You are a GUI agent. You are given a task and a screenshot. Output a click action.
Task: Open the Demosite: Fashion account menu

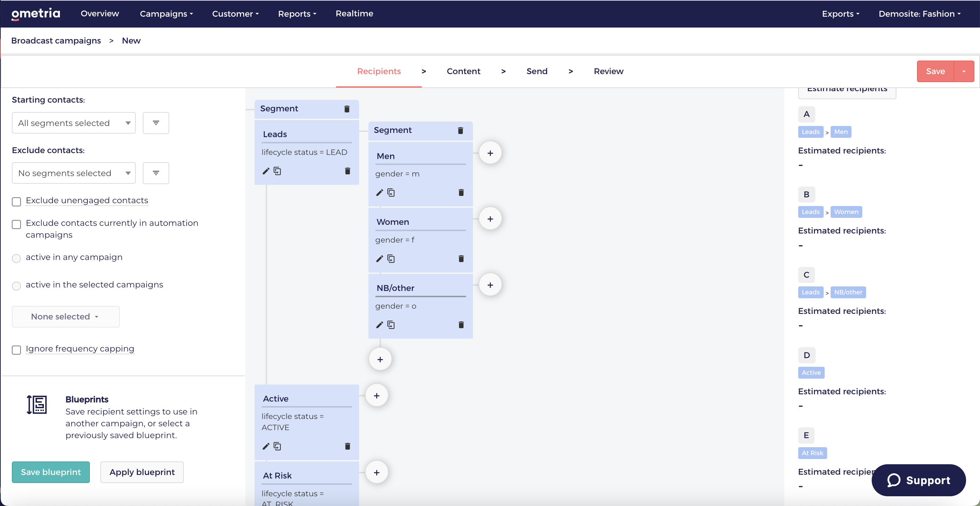tap(919, 14)
